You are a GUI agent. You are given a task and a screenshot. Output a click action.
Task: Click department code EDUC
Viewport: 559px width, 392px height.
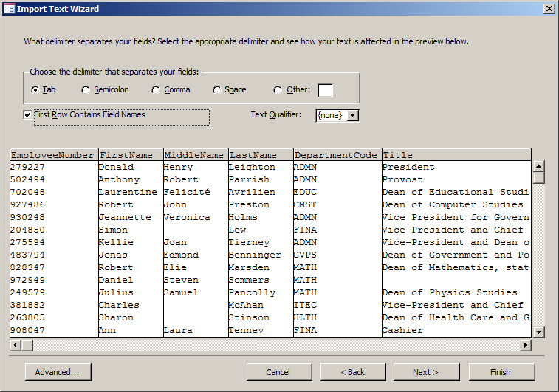coord(305,192)
